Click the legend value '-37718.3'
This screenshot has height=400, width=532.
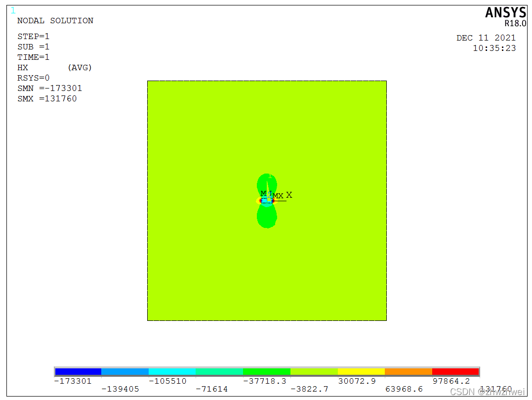pyautogui.click(x=265, y=381)
